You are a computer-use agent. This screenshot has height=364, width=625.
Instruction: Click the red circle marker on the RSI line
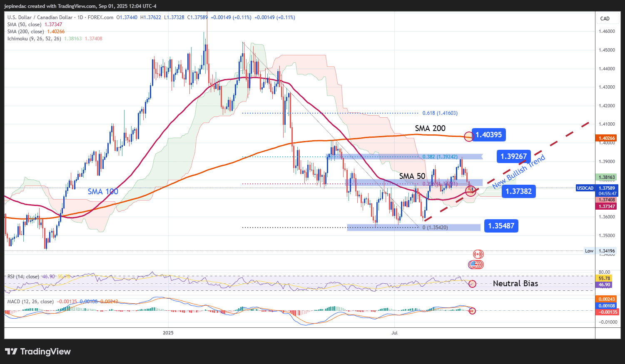(x=472, y=284)
